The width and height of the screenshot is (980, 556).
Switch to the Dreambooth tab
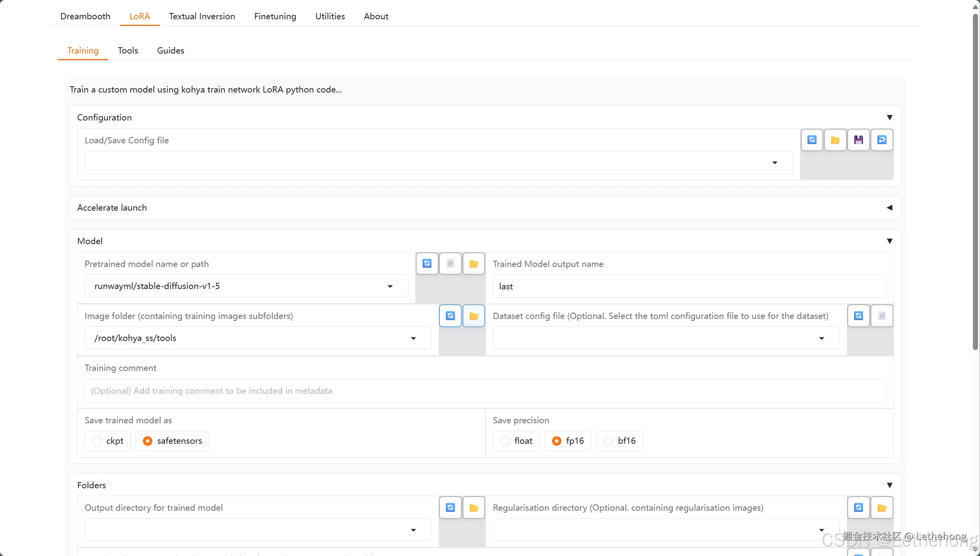tap(85, 16)
